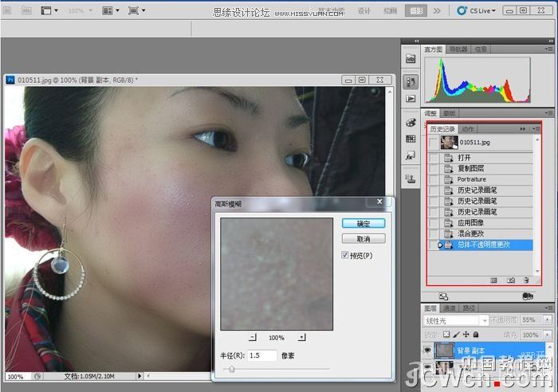Image resolution: width=558 pixels, height=392 pixels.
Task: Select the 绘画 workspace button
Action: 390,11
